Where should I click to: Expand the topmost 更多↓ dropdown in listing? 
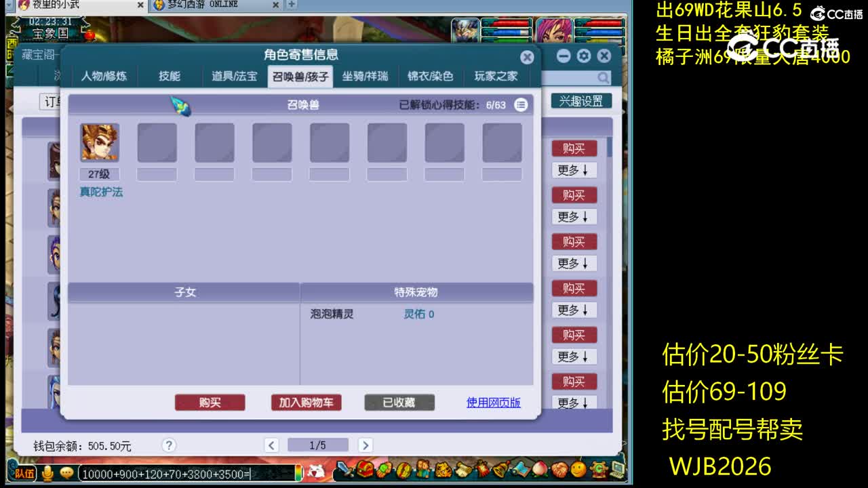pos(574,170)
